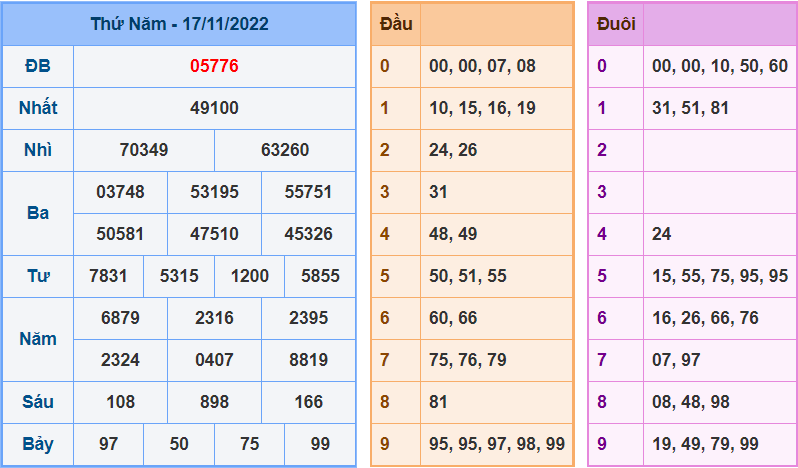798x468 pixels.
Task: Select Đầu values 00, 00, 07, 08
Action: (x=482, y=66)
